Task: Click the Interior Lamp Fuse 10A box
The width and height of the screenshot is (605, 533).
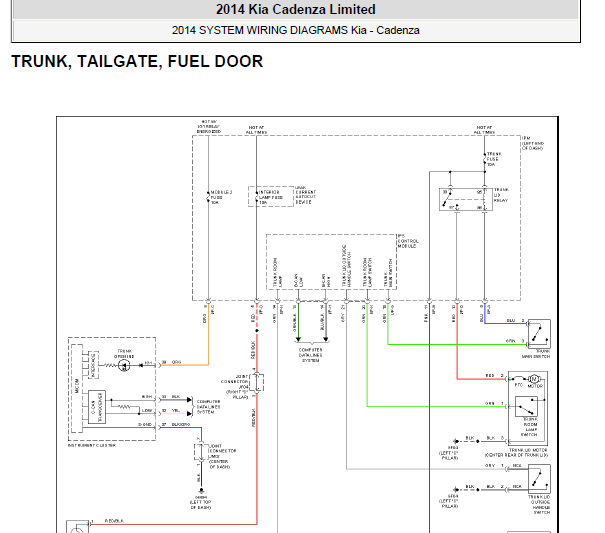Action: 271,196
